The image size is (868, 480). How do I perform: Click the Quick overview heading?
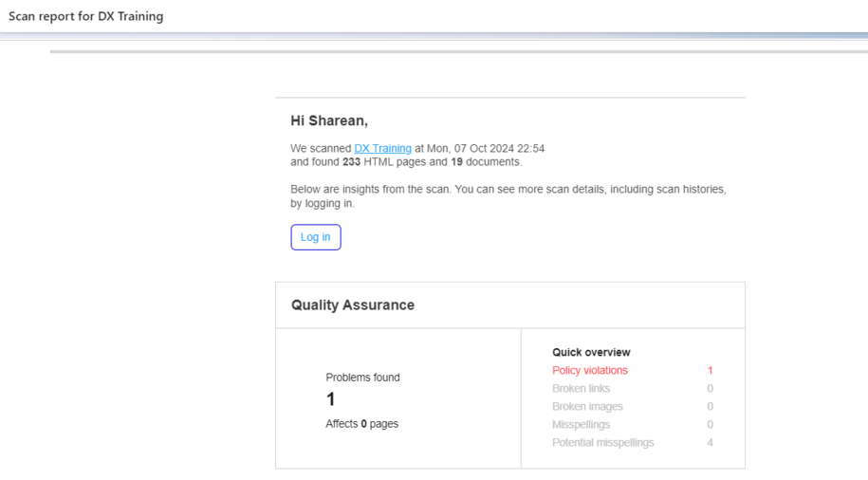coord(591,352)
